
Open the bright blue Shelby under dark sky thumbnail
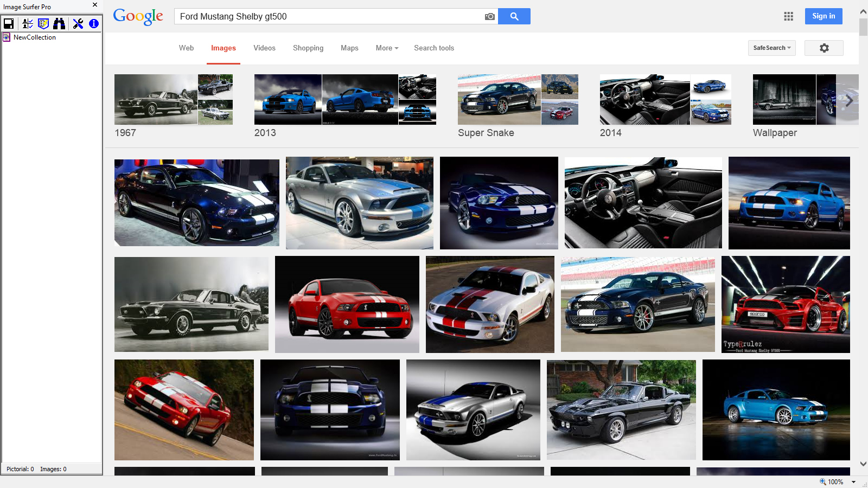point(789,203)
